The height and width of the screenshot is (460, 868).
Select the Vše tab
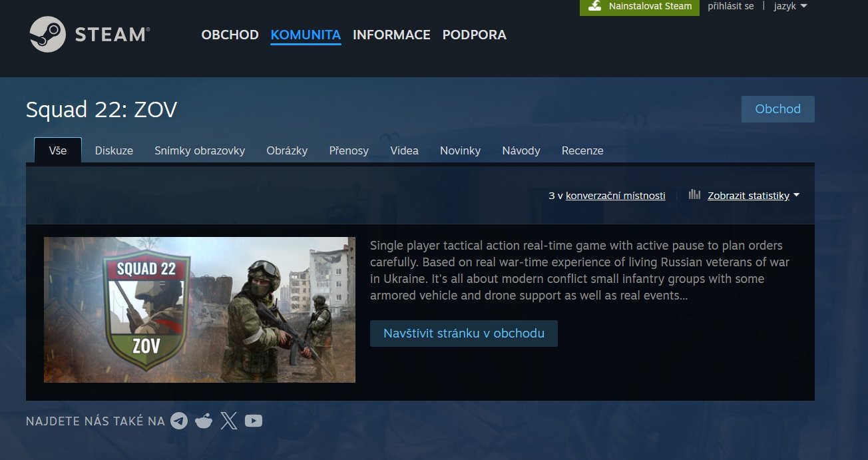[x=58, y=150]
